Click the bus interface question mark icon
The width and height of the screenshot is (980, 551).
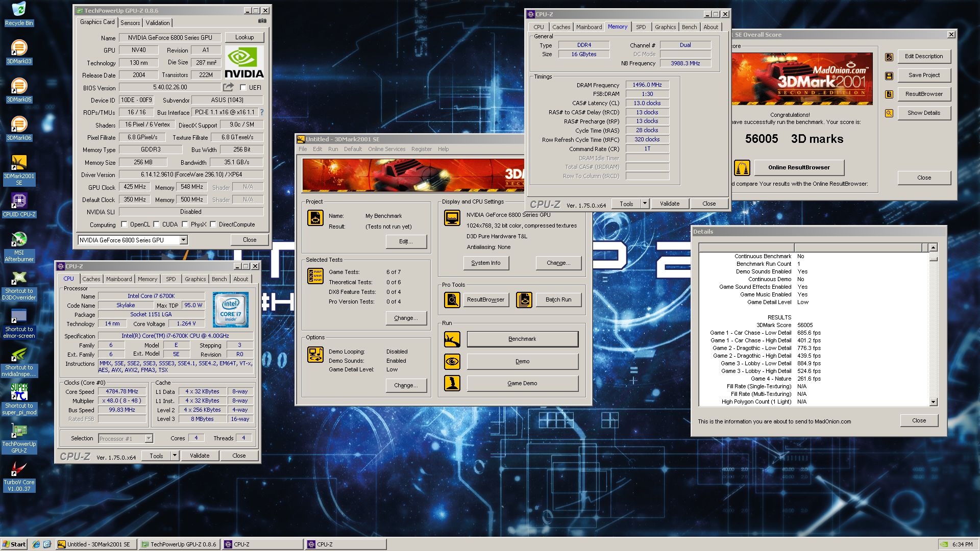(x=262, y=112)
